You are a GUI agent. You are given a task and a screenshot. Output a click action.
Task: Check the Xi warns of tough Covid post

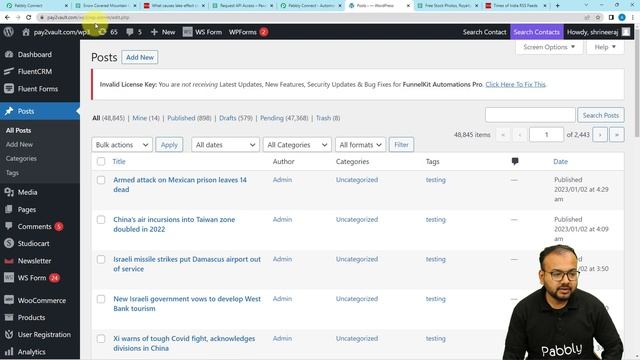click(x=101, y=338)
